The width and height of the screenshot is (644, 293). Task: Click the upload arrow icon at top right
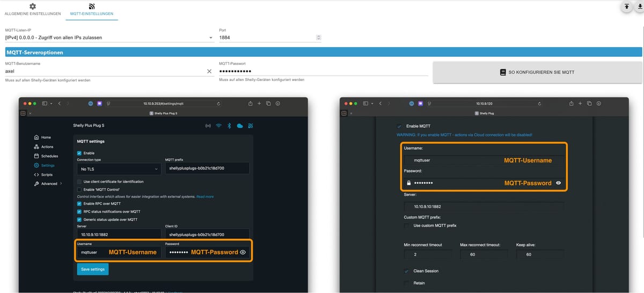tap(626, 6)
